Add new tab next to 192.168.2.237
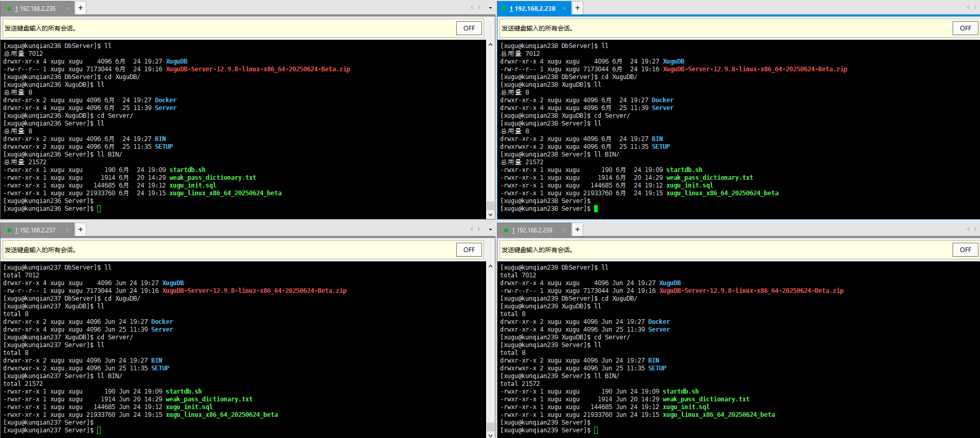 (80, 230)
